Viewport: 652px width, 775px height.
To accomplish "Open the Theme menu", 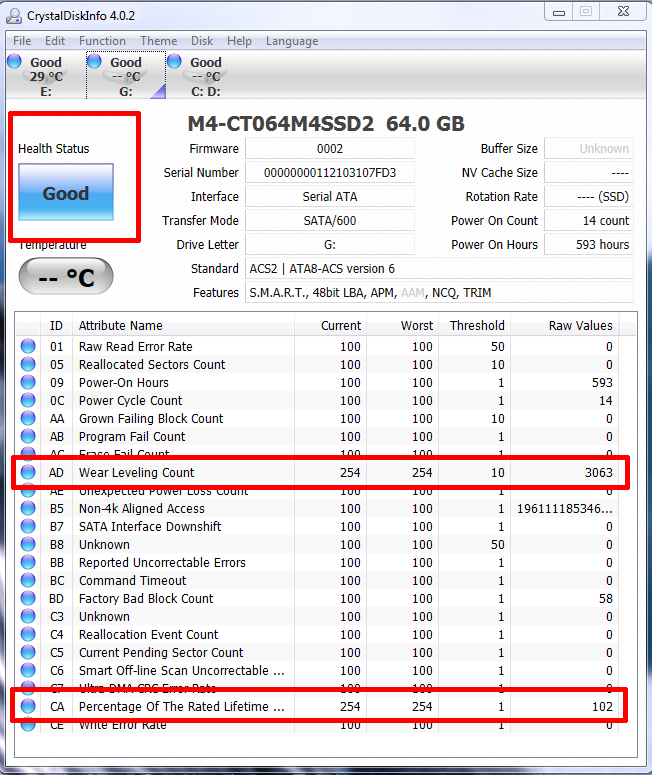I will 158,41.
